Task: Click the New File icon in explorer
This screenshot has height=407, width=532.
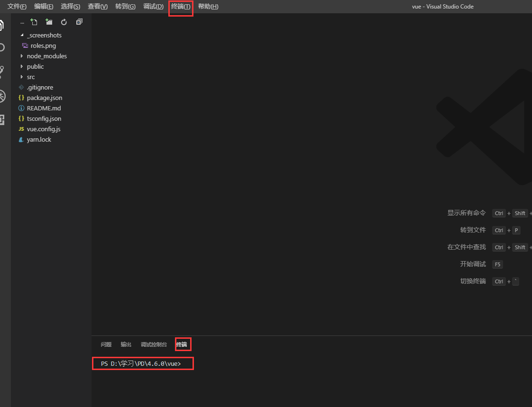Action: [x=34, y=22]
